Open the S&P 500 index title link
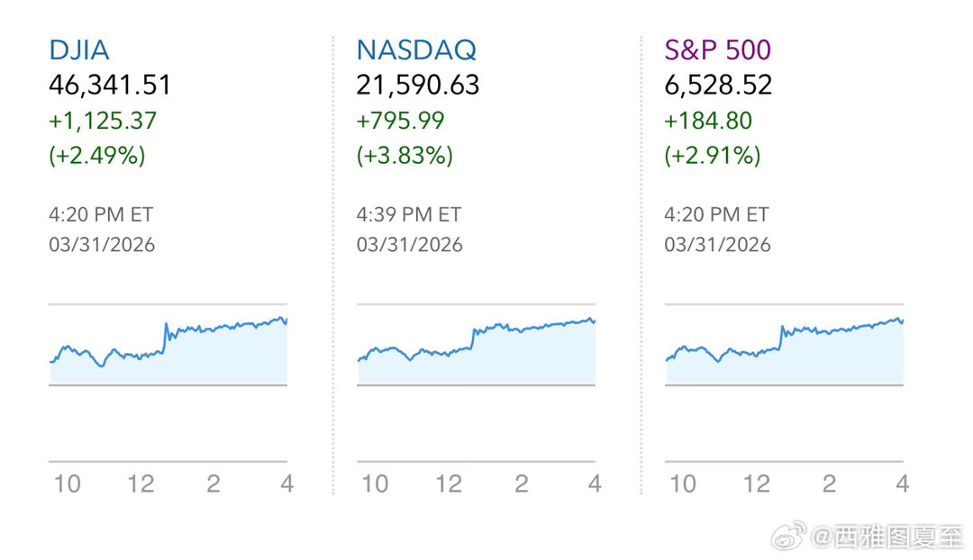The width and height of the screenshot is (973, 560). [x=717, y=50]
